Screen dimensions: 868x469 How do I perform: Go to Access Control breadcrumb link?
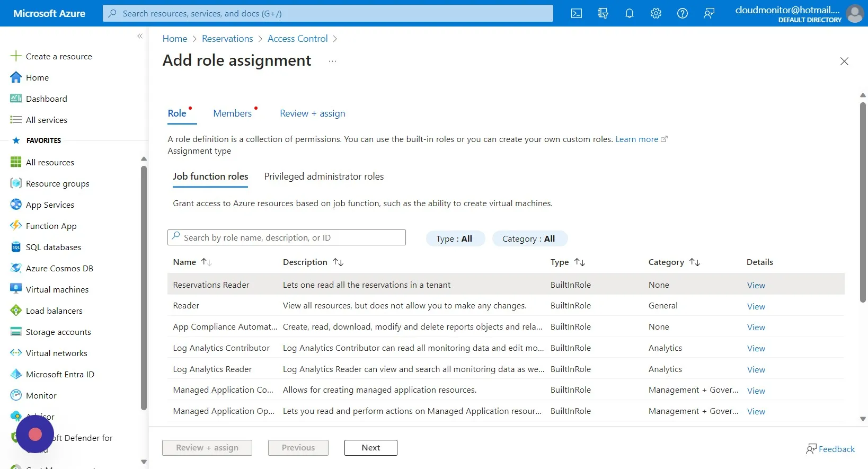(298, 39)
